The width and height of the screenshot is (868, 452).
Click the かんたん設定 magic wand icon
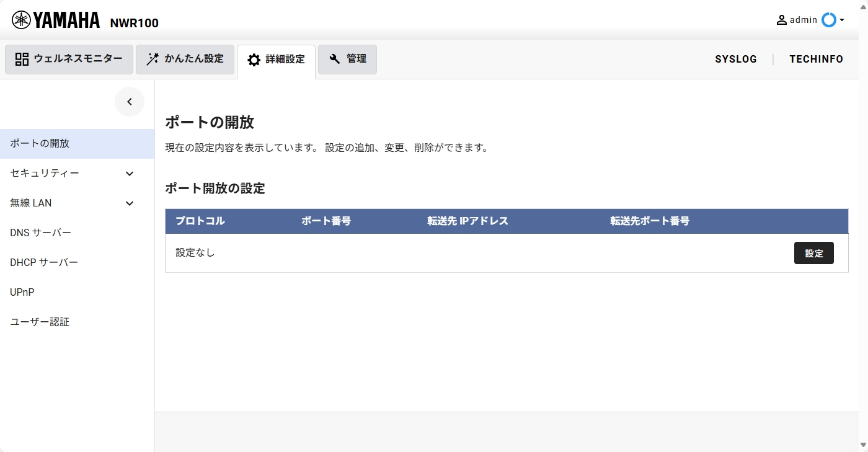152,60
